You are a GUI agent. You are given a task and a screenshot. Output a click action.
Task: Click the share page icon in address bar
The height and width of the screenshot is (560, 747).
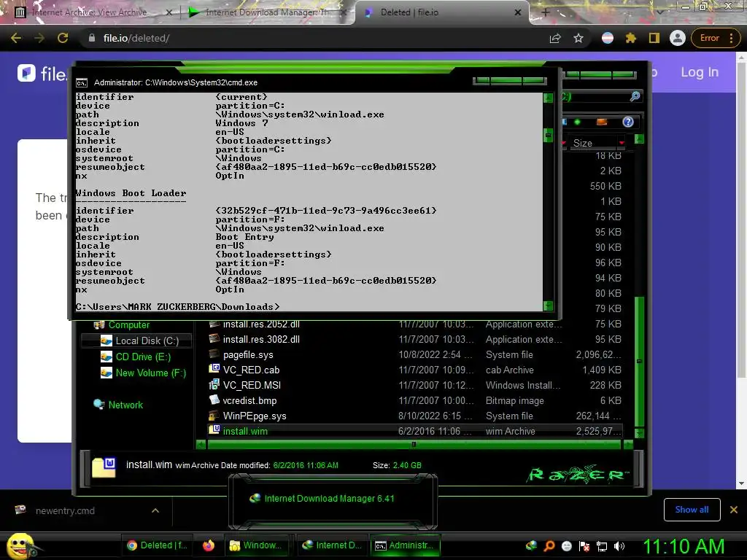[555, 38]
